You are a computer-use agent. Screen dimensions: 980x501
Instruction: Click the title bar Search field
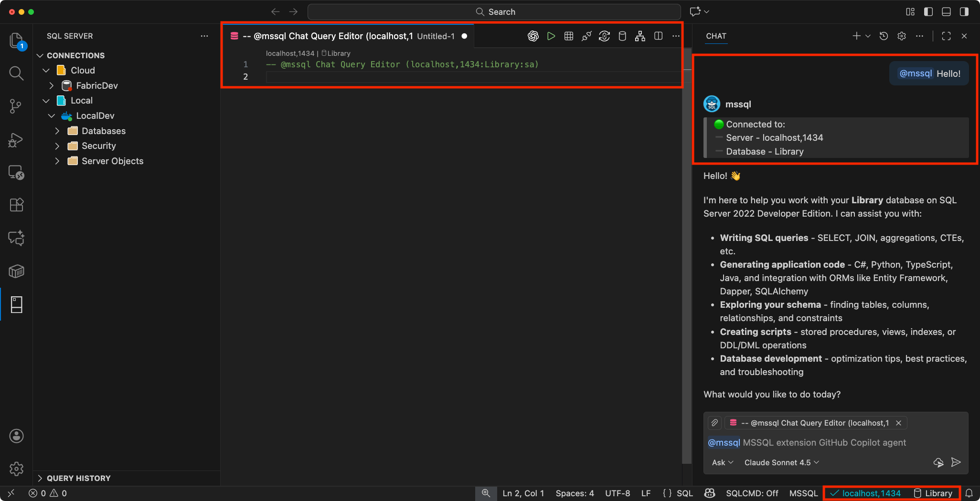494,12
